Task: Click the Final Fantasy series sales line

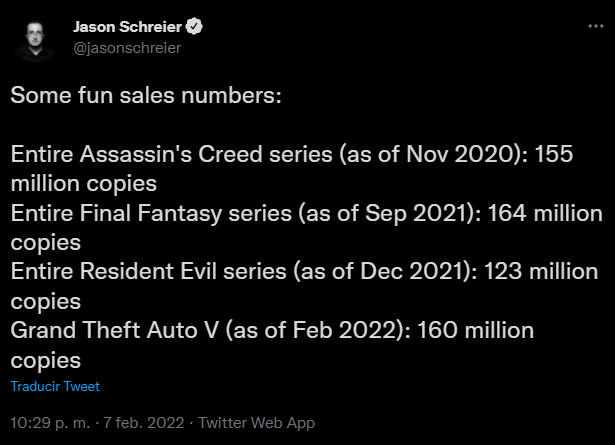Action: [x=306, y=227]
